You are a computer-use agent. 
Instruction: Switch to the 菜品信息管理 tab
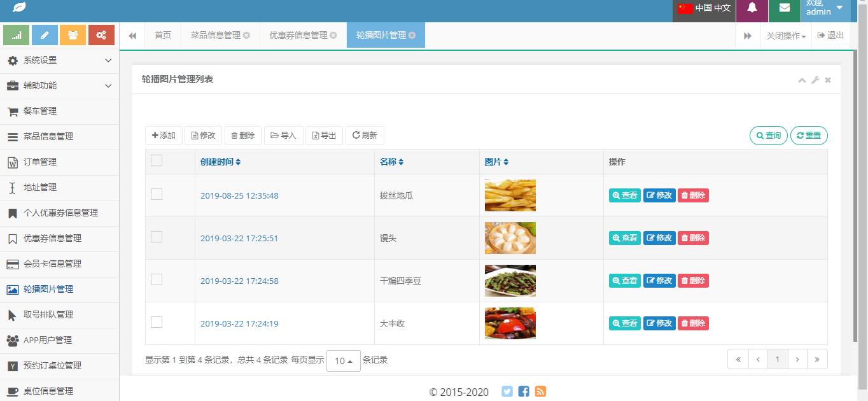(216, 36)
